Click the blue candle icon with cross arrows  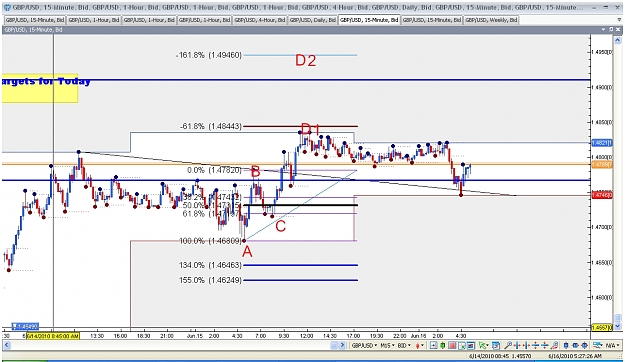point(584,345)
